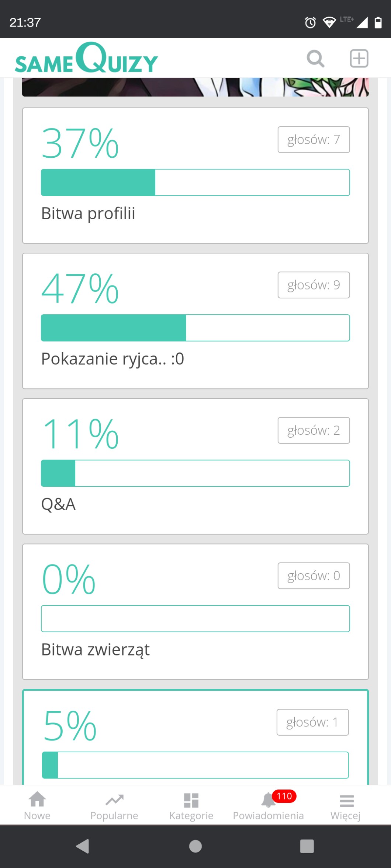Open Kategorie grid icon
Screen dimensions: 391x868
coord(191,805)
